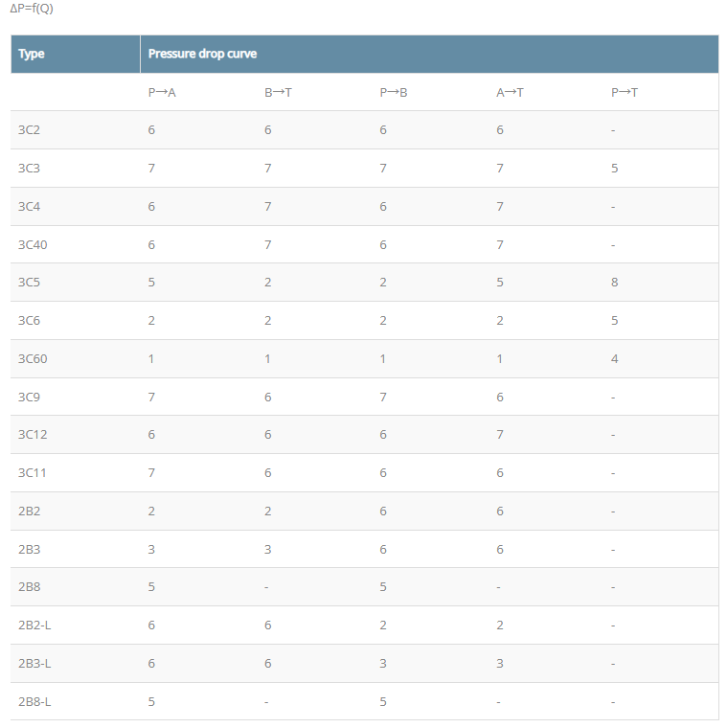Select the 3C11 type row label
The height and width of the screenshot is (728, 727).
[x=33, y=472]
